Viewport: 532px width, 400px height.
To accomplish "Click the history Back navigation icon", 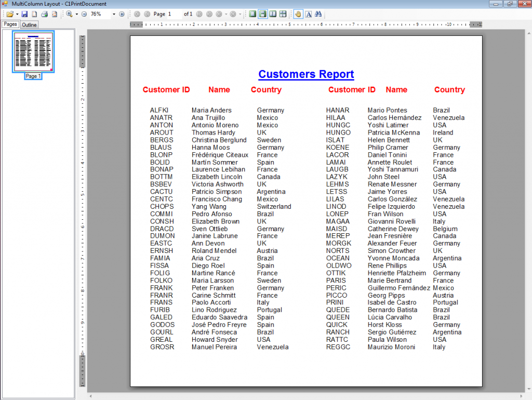I will 219,14.
